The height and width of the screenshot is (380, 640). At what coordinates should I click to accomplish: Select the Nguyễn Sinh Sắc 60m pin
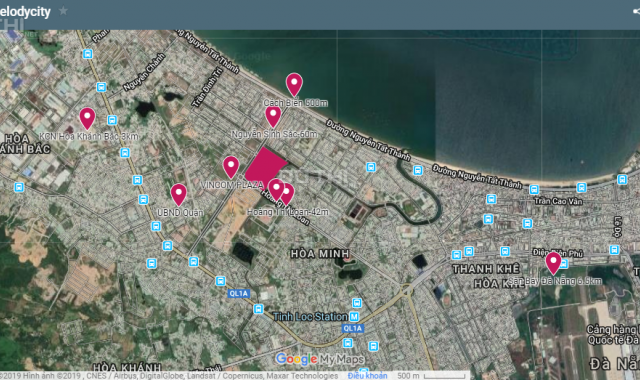tap(273, 117)
